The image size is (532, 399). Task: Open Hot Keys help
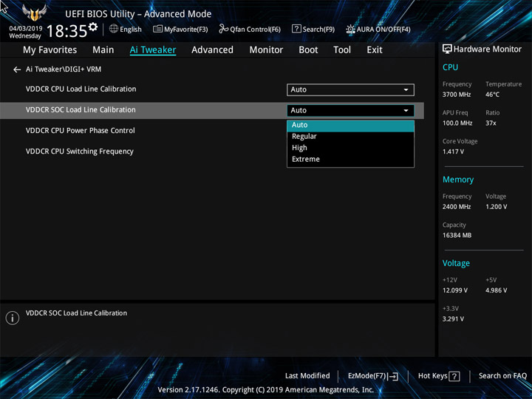tap(439, 376)
